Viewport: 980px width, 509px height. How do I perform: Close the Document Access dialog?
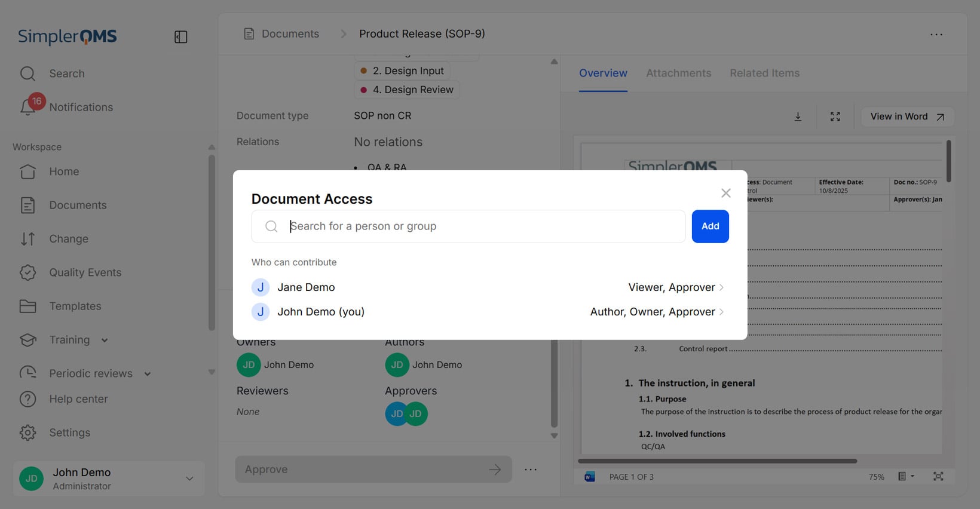726,193
